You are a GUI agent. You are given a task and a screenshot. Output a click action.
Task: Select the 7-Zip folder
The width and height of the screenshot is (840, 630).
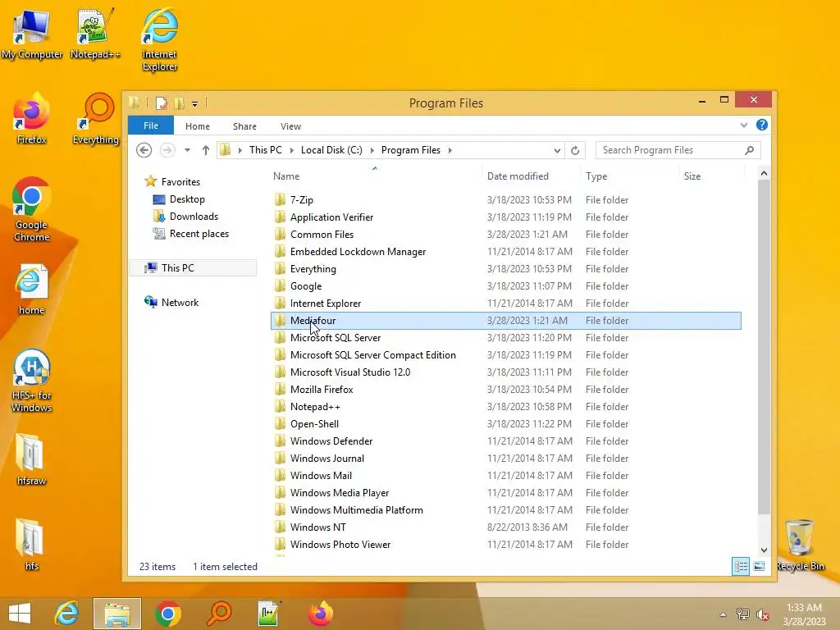[x=506, y=200]
